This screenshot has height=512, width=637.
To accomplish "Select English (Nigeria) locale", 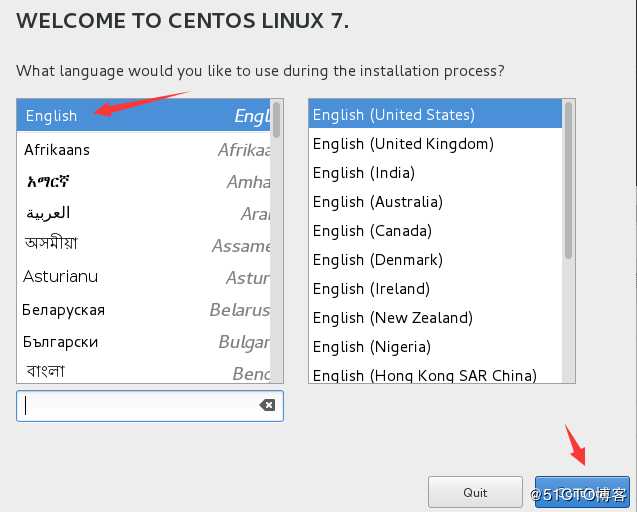I will pos(435,347).
